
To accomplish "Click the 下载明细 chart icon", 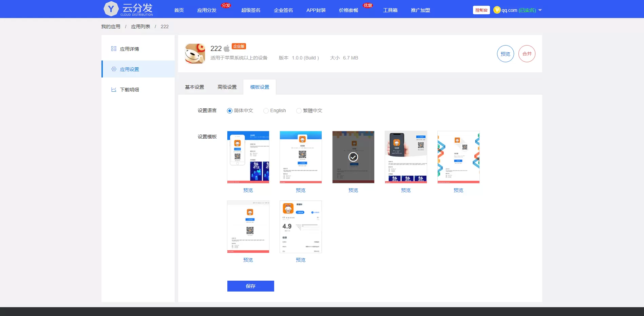I will 114,90.
